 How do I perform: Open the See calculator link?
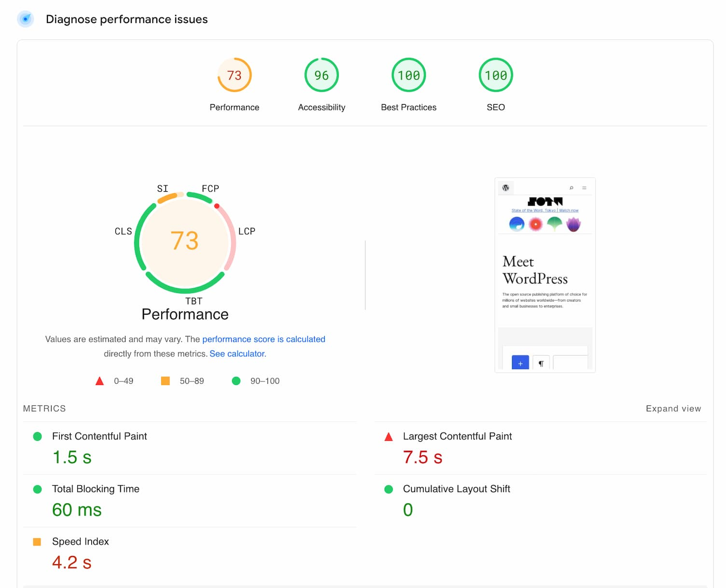(x=237, y=354)
